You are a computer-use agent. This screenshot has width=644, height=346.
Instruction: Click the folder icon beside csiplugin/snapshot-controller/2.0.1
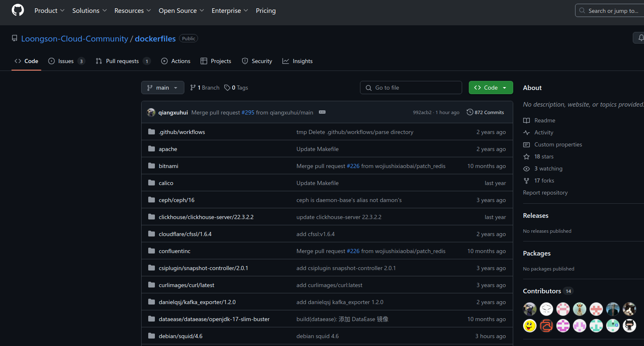click(x=152, y=268)
